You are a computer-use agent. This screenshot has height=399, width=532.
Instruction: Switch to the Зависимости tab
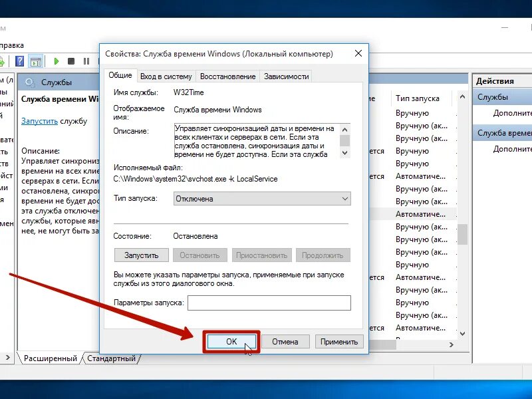click(287, 76)
